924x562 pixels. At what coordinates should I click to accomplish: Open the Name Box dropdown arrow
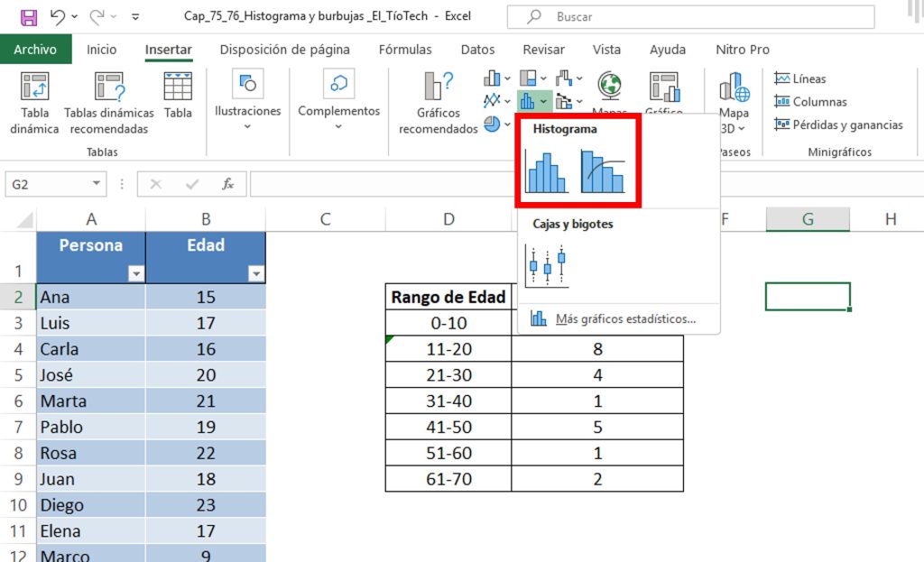click(97, 184)
